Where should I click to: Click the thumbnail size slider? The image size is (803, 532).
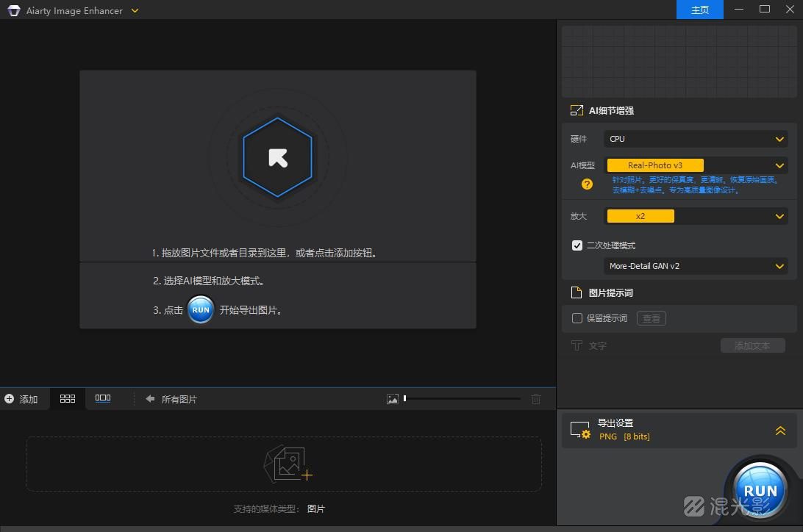coord(462,399)
